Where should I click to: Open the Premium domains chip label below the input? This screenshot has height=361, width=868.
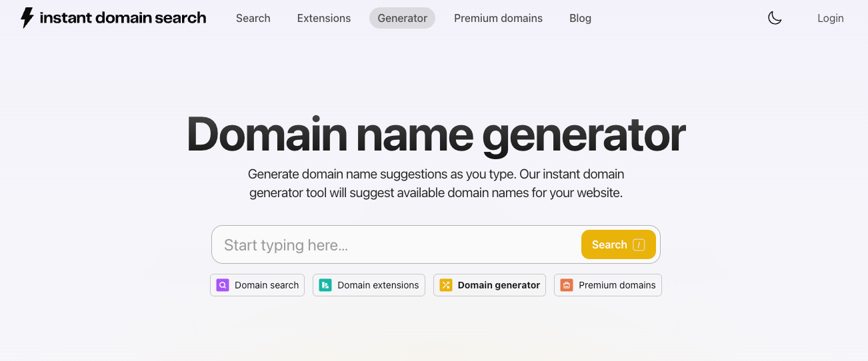617,285
